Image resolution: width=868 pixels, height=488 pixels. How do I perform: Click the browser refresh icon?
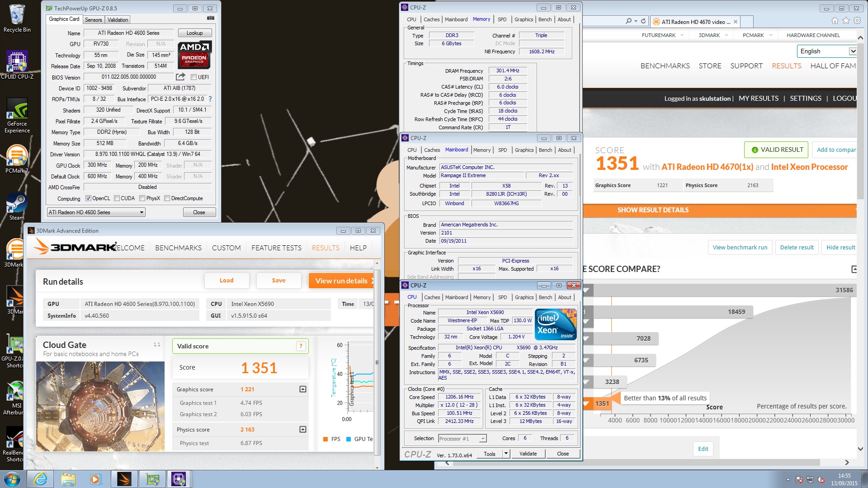pos(643,21)
